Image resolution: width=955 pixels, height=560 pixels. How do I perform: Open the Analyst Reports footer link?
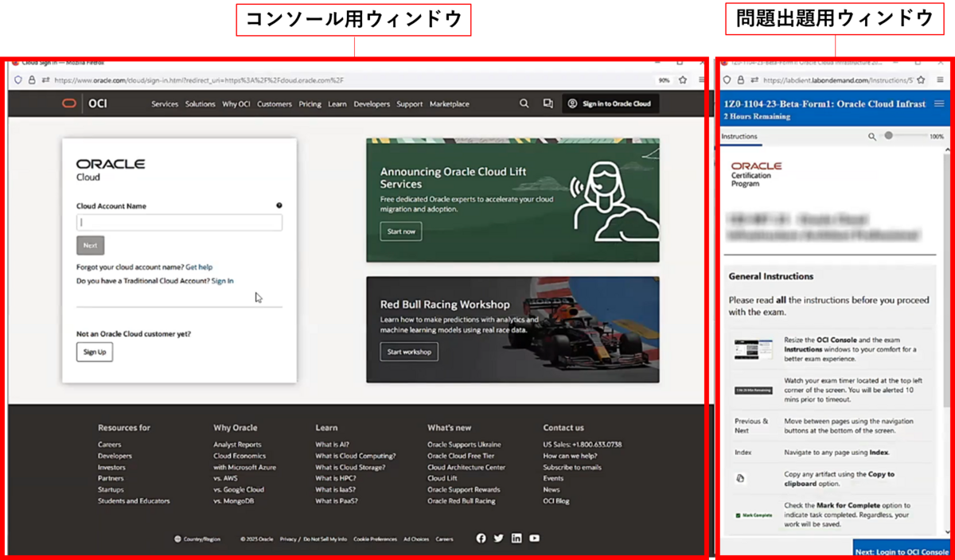click(x=237, y=445)
